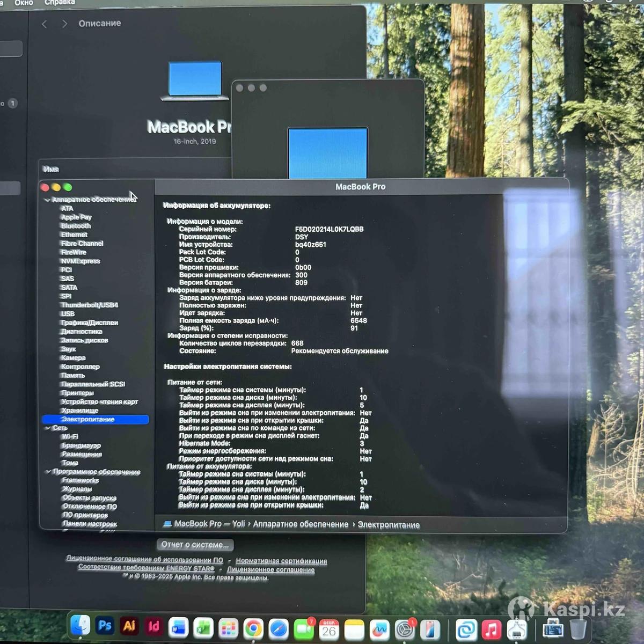Select Bluetooth in the hardware list

pyautogui.click(x=76, y=226)
